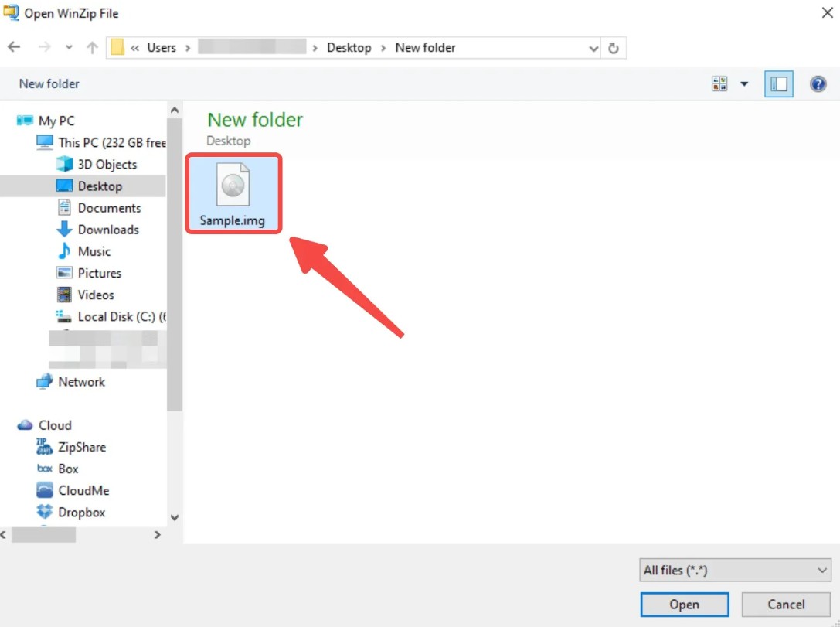Open Documents in the navigation tree
This screenshot has height=627, width=840.
(x=109, y=208)
